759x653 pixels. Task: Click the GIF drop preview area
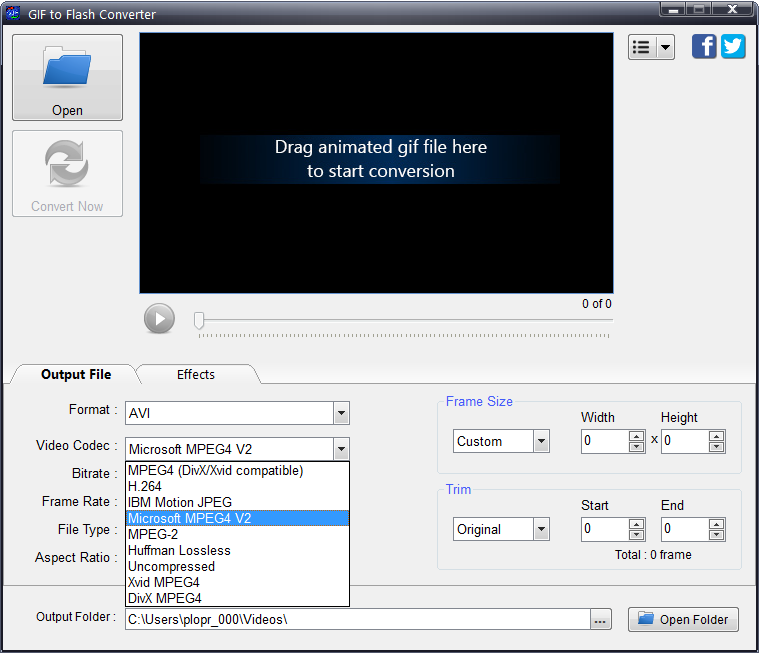coord(376,163)
